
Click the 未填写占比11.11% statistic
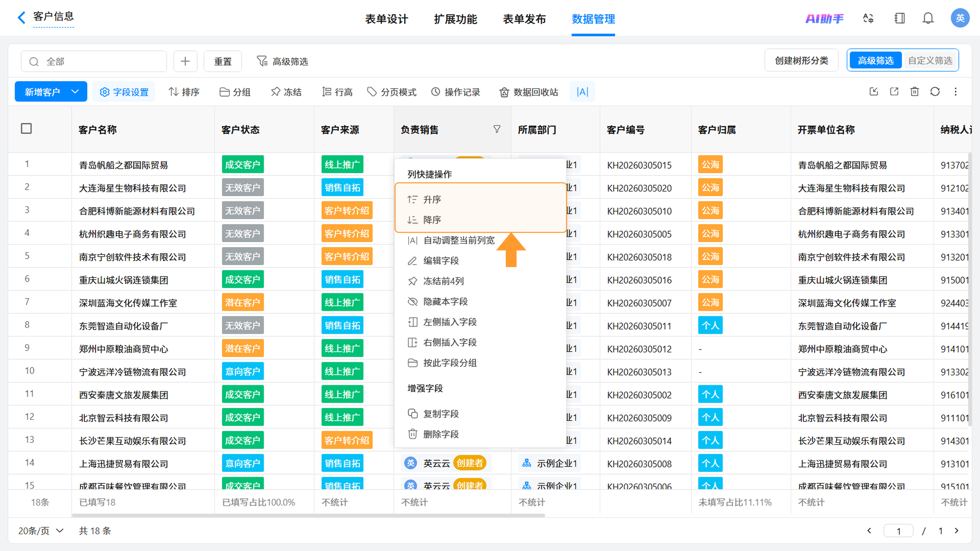pos(735,502)
